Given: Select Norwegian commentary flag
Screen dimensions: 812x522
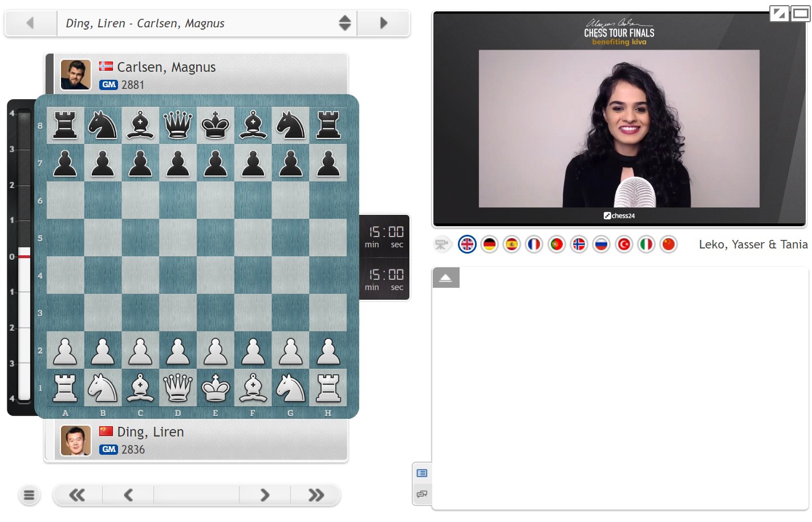Looking at the screenshot, I should (x=579, y=244).
